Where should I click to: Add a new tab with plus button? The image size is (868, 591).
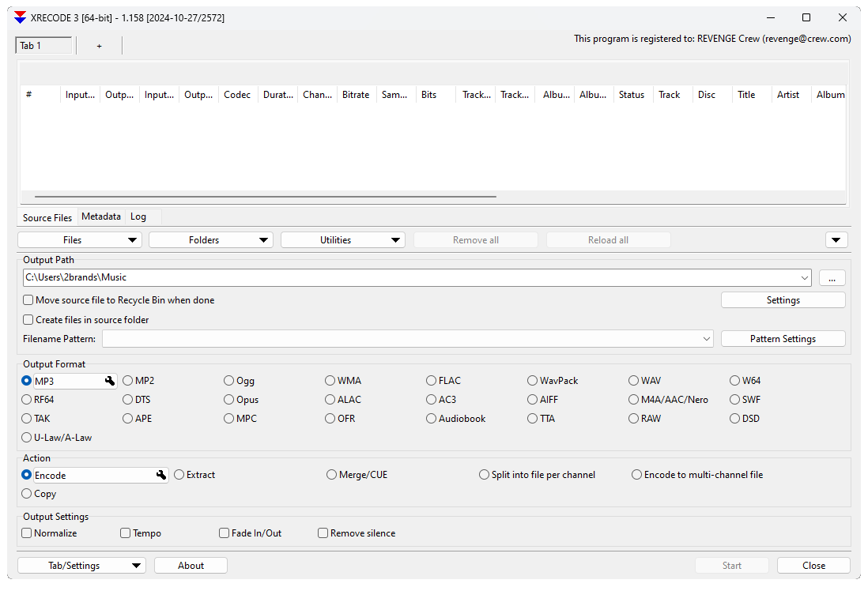[x=99, y=46]
